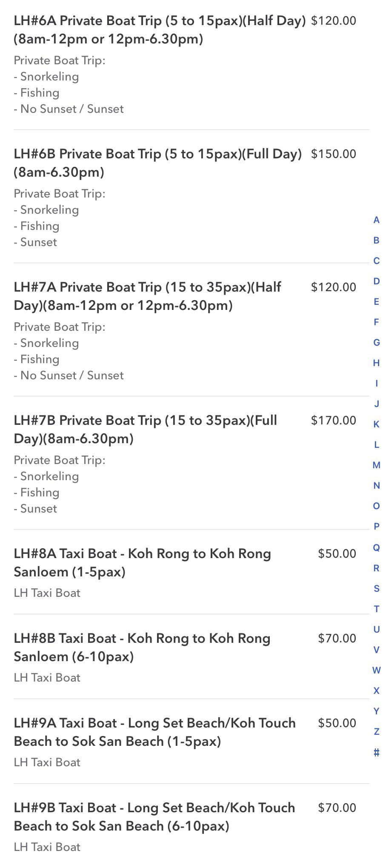This screenshot has width=383, height=868.
Task: Pick LH#9A Taxi Boat Sok San 1-5pax
Action: coord(154,732)
